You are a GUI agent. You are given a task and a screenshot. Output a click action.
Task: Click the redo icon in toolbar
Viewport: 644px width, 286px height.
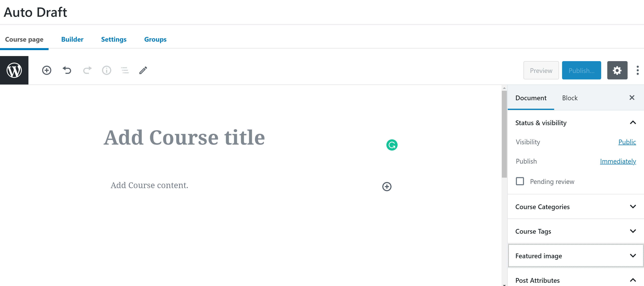pos(87,70)
